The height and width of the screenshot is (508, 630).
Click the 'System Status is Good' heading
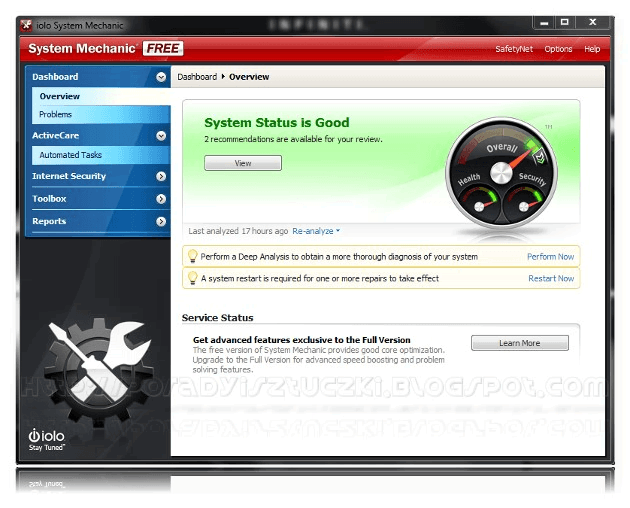click(276, 122)
